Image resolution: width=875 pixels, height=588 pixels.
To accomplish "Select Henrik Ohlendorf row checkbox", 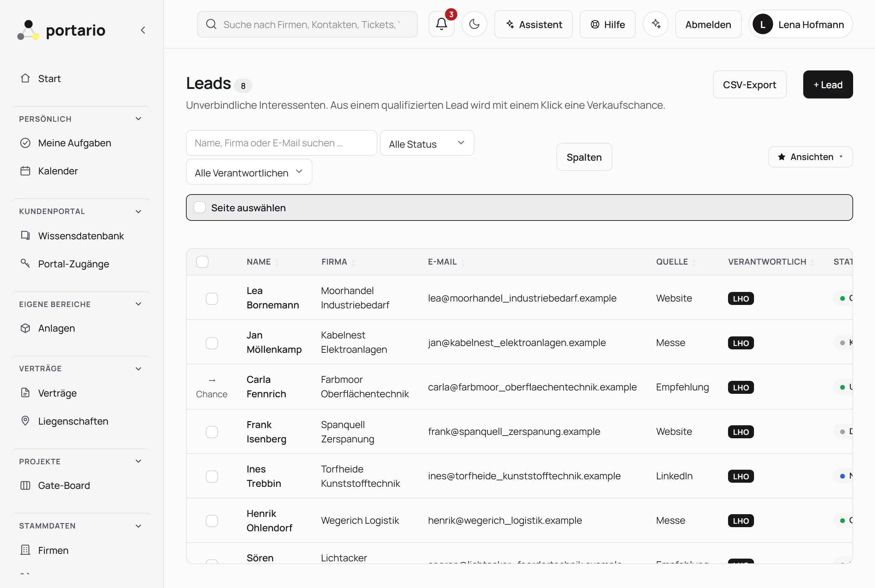I will (x=212, y=521).
